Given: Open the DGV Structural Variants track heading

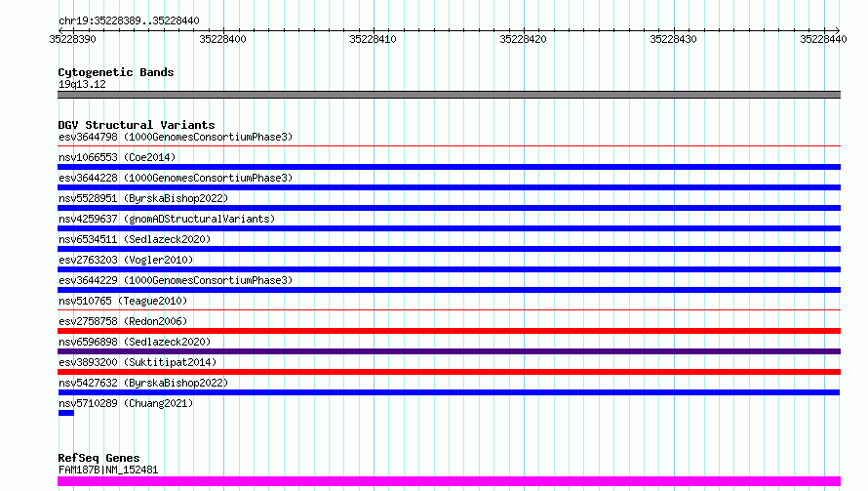Looking at the screenshot, I should pyautogui.click(x=137, y=125).
